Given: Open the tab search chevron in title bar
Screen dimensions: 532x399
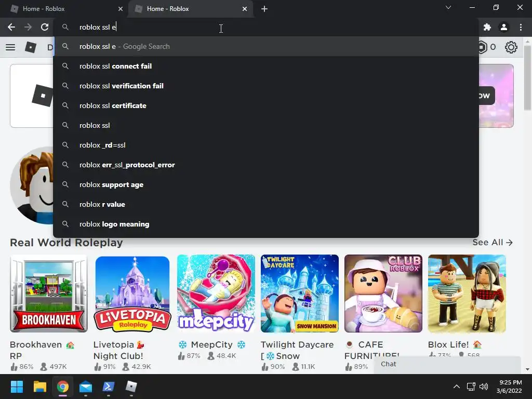Looking at the screenshot, I should [x=448, y=7].
